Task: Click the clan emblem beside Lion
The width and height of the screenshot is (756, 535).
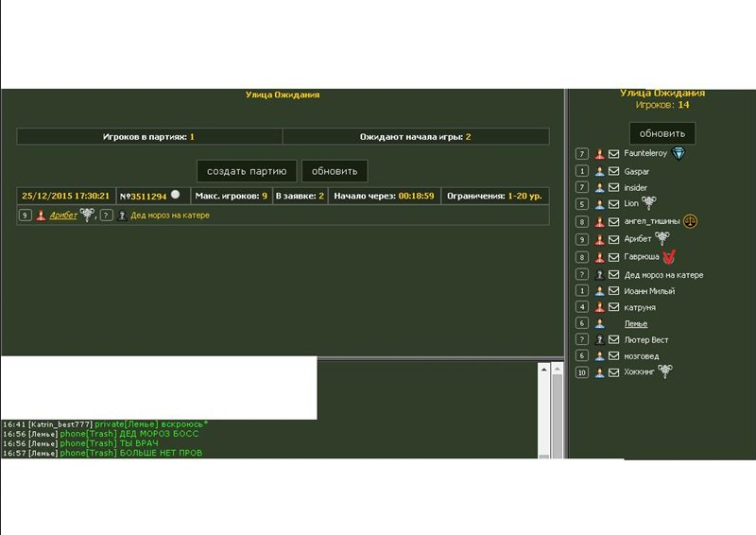Action: pos(648,202)
